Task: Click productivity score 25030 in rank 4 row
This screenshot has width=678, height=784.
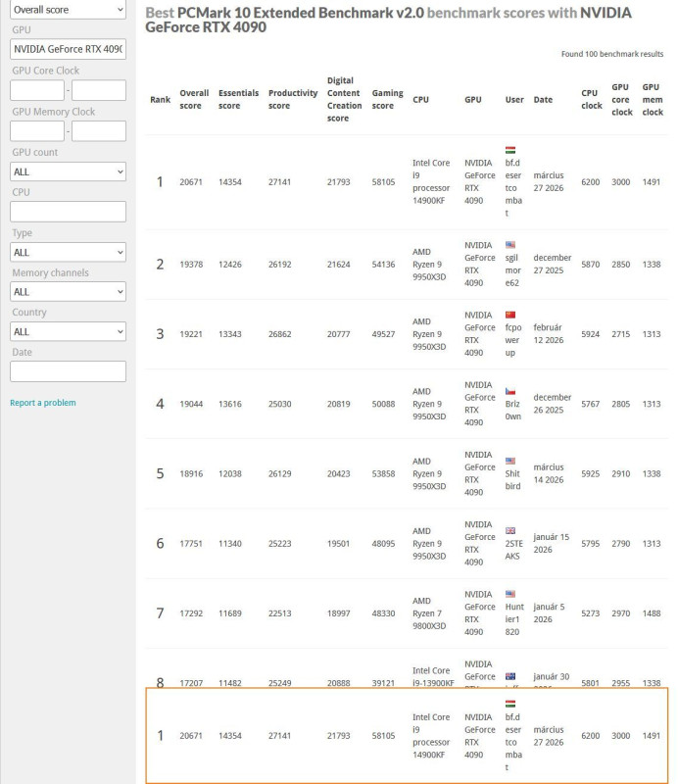Action: click(280, 404)
